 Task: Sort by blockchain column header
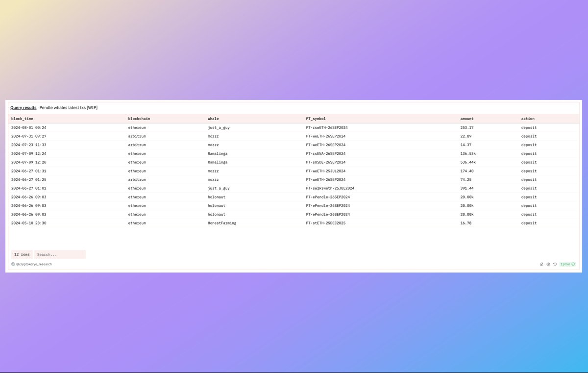click(138, 119)
